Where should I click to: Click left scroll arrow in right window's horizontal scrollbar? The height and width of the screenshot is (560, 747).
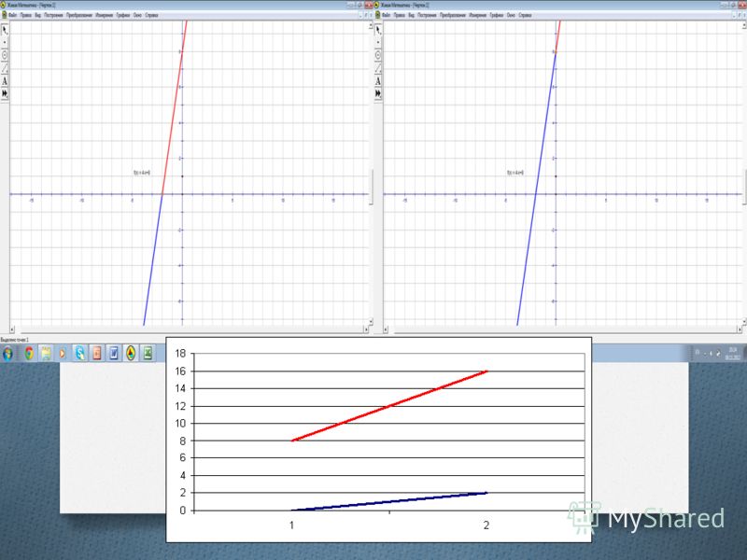pyautogui.click(x=386, y=329)
